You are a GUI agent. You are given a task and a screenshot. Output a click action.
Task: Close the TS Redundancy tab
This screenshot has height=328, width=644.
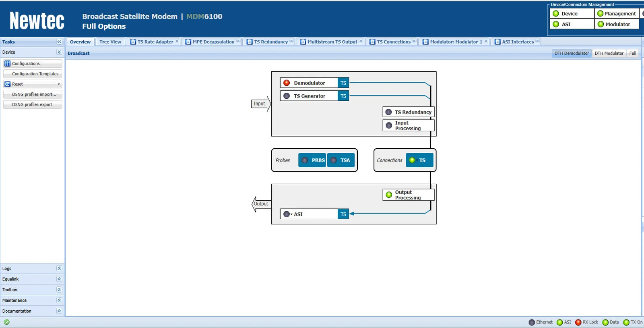[291, 41]
